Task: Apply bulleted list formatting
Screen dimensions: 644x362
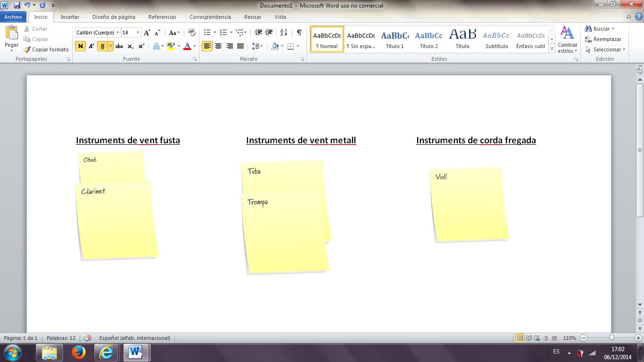Action: 207,33
